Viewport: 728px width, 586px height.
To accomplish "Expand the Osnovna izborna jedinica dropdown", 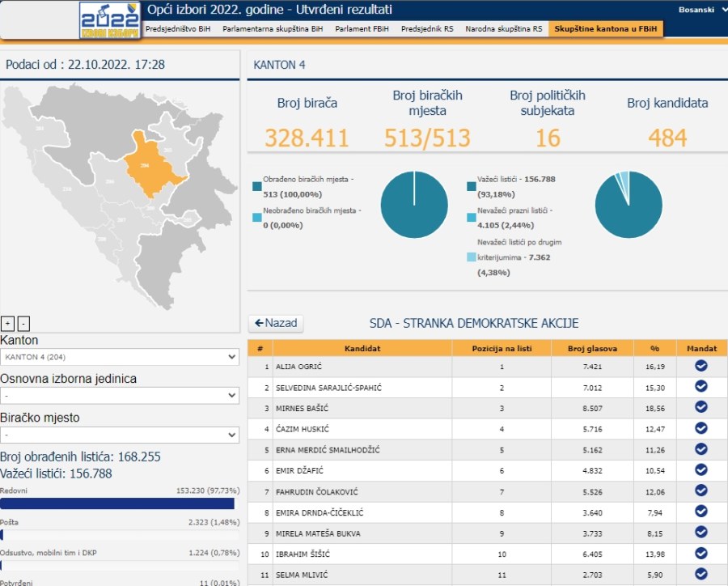I will 120,396.
